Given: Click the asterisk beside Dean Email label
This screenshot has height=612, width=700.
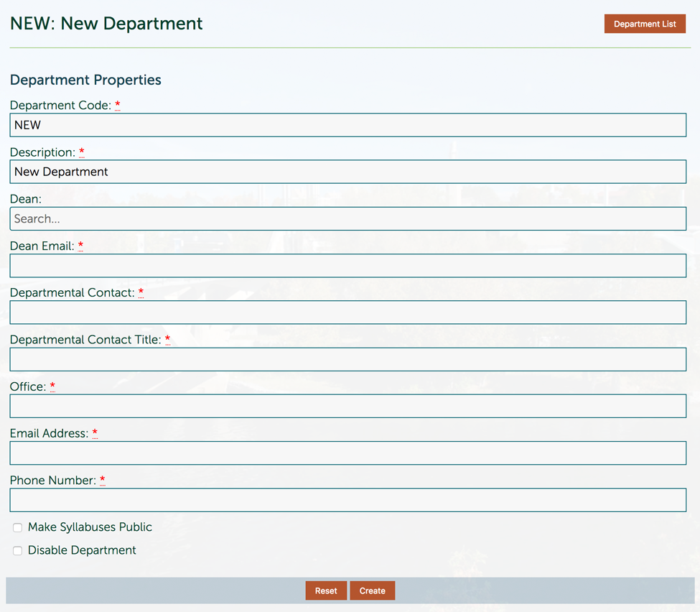Looking at the screenshot, I should [80, 246].
